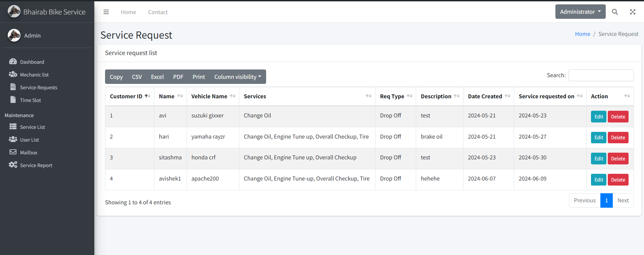This screenshot has height=255, width=644.
Task: Edit the service request for hari
Action: click(598, 138)
